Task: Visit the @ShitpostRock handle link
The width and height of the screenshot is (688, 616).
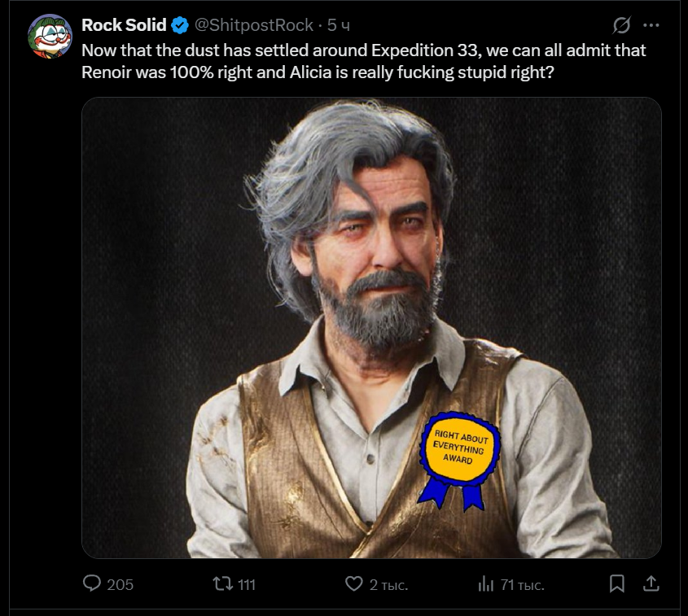Action: [254, 26]
